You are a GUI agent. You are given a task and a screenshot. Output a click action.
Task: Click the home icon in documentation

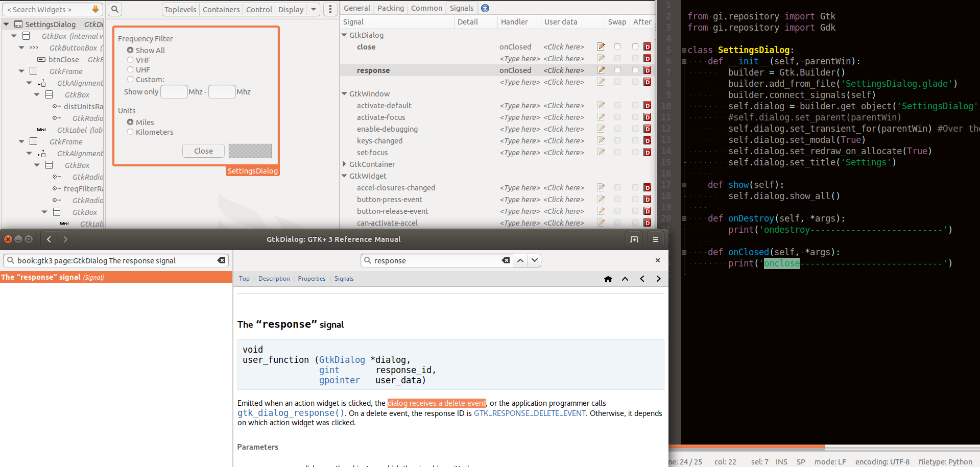[x=608, y=279]
